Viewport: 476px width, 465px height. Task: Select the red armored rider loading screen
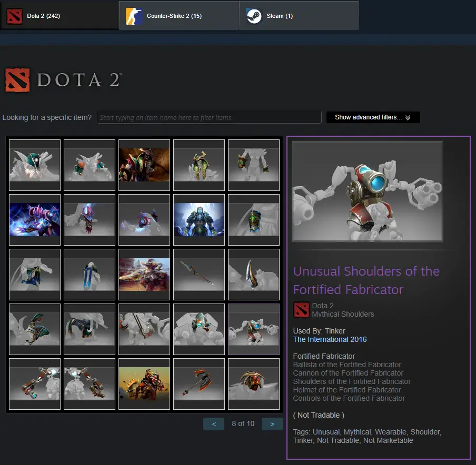[x=144, y=384]
